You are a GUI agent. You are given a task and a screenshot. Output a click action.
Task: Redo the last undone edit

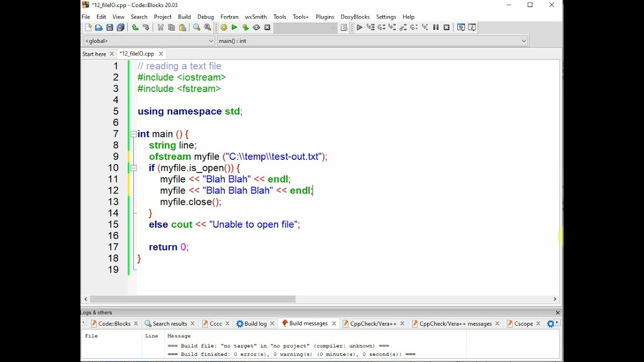coord(146,28)
